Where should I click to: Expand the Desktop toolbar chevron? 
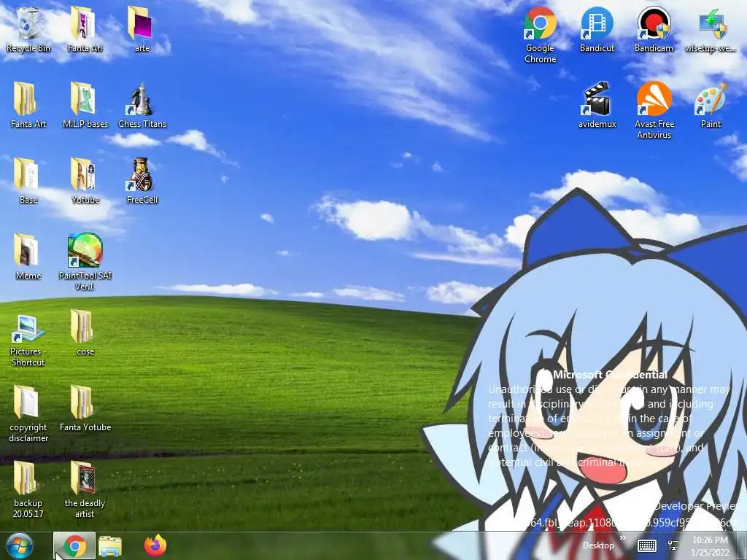(622, 538)
